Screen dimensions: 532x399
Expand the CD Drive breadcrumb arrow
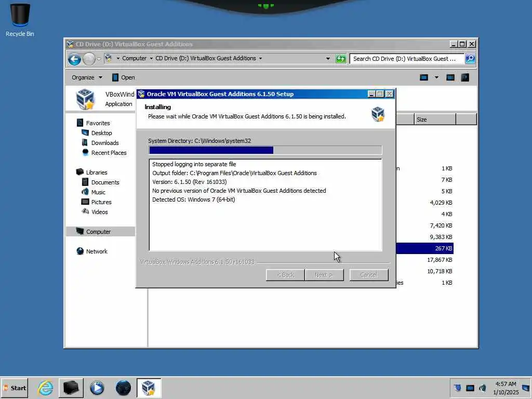(261, 58)
